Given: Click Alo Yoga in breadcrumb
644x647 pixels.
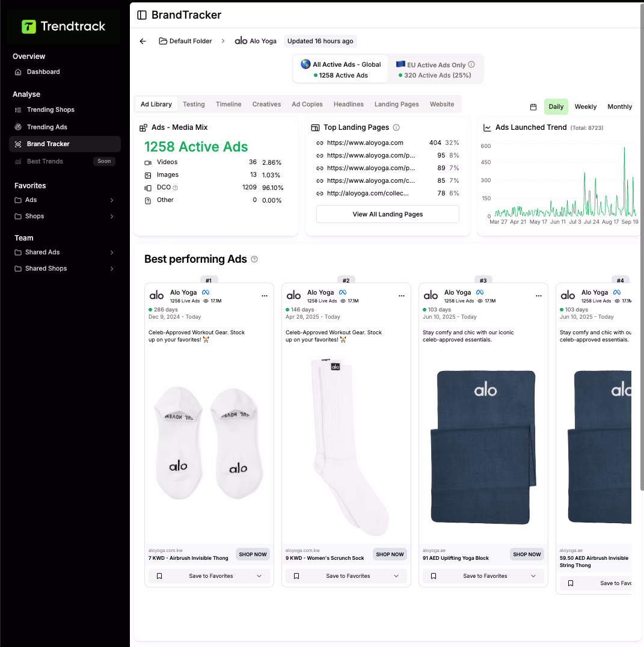Looking at the screenshot, I should click(x=256, y=41).
